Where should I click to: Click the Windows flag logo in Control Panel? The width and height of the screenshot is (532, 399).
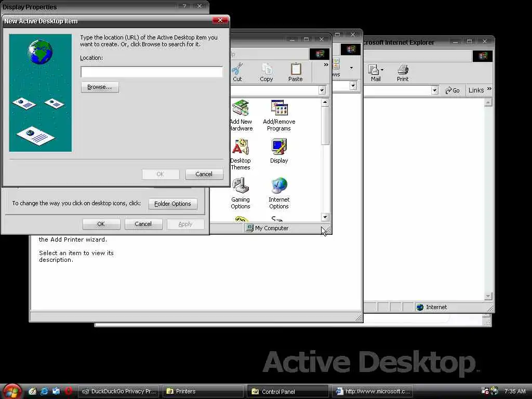point(320,54)
